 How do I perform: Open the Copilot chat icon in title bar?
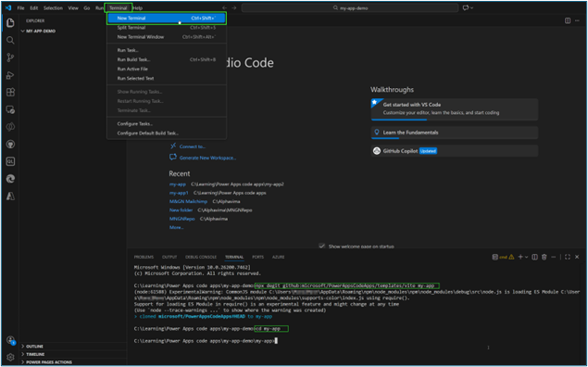coord(466,8)
